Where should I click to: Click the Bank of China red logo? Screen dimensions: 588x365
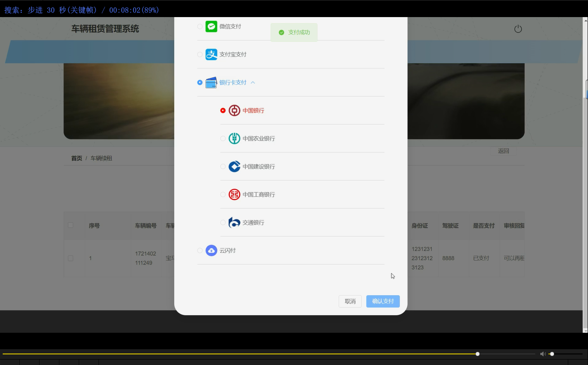(234, 110)
